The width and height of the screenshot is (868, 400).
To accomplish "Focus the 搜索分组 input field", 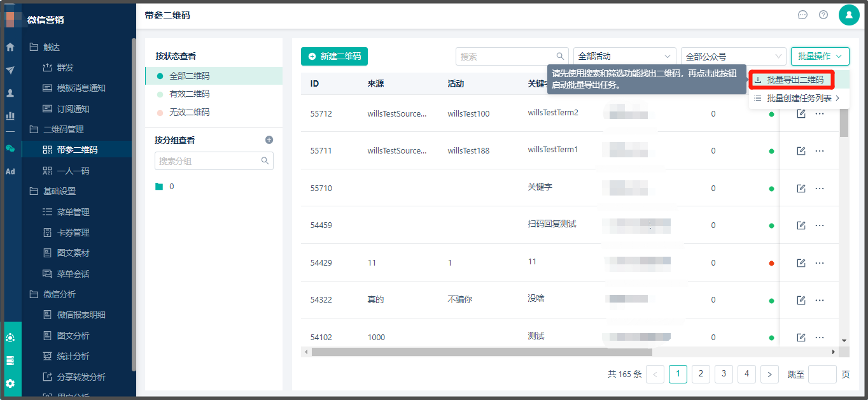I will click(x=214, y=161).
